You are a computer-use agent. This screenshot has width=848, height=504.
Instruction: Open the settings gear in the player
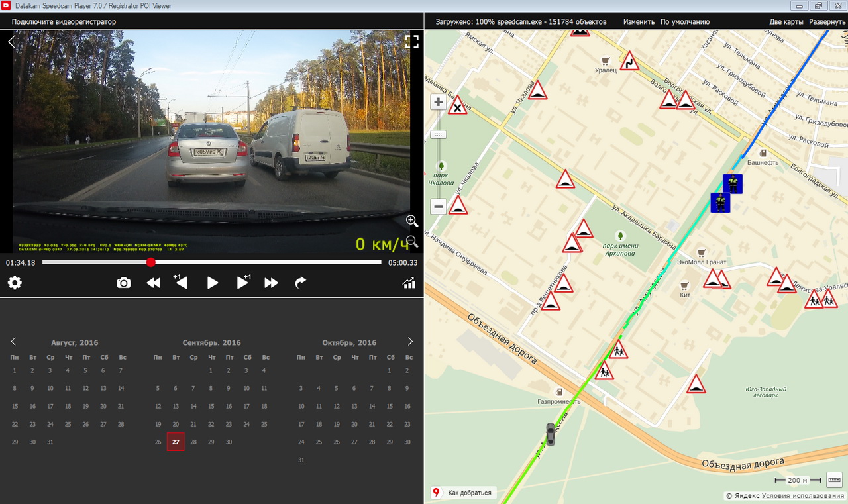click(x=15, y=283)
